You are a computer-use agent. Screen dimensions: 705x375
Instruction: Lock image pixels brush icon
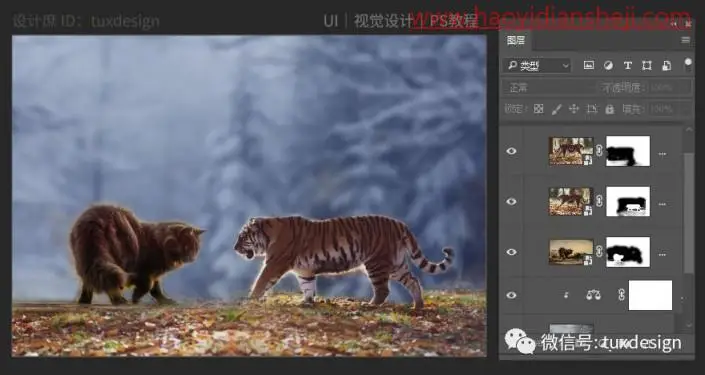pos(556,109)
